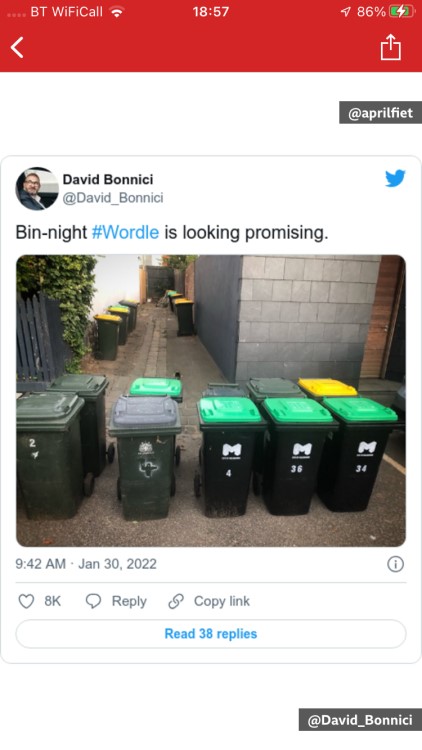Read 38 replies button
Screen dimensions: 422x750
coord(211,634)
